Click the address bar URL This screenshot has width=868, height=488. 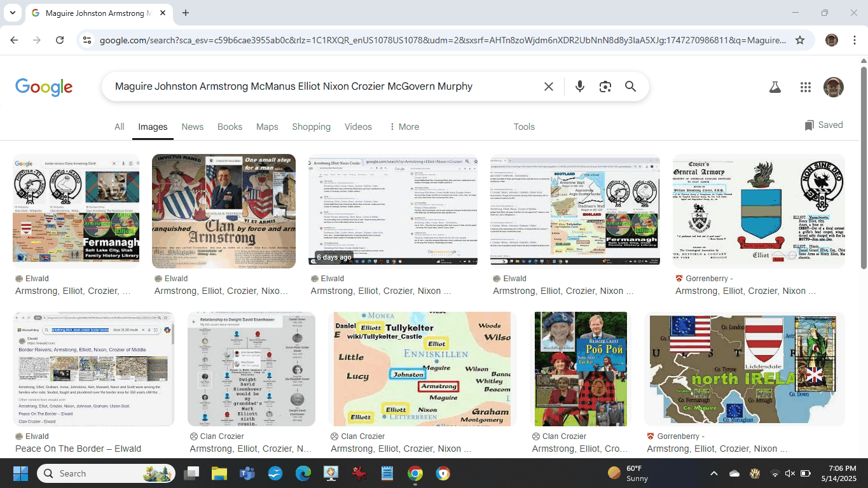pos(443,40)
